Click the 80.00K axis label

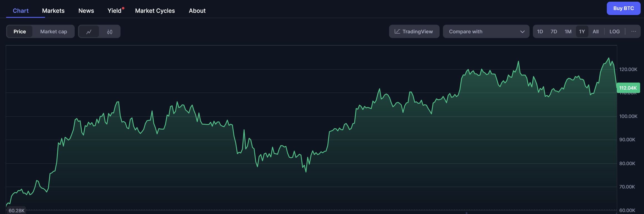pyautogui.click(x=627, y=163)
